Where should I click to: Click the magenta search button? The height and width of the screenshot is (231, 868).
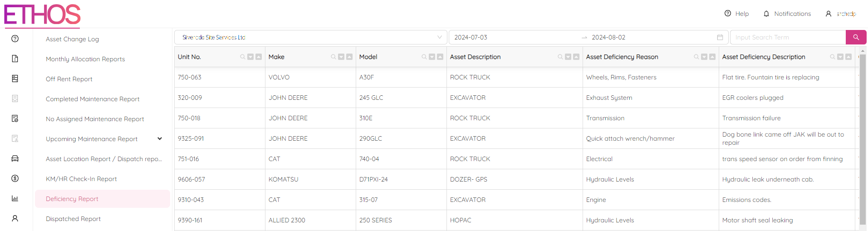856,37
